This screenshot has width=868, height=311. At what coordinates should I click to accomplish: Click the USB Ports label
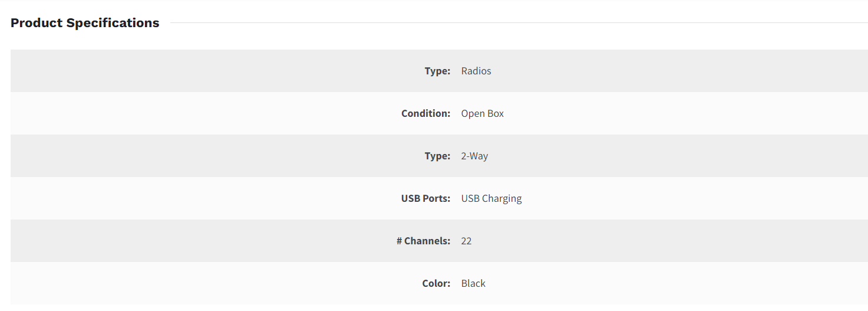tap(426, 198)
